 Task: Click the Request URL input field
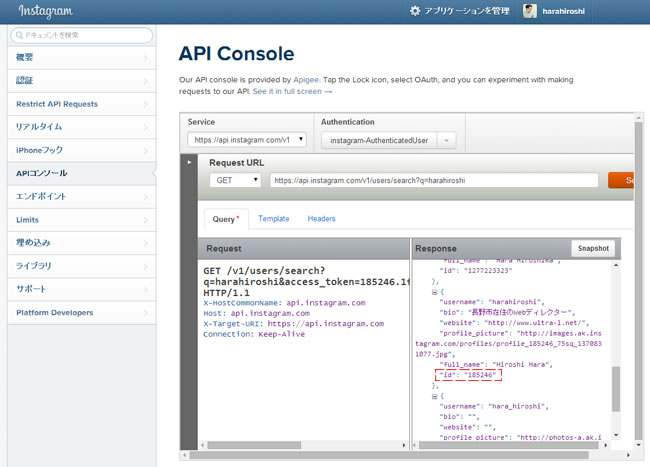(x=434, y=180)
